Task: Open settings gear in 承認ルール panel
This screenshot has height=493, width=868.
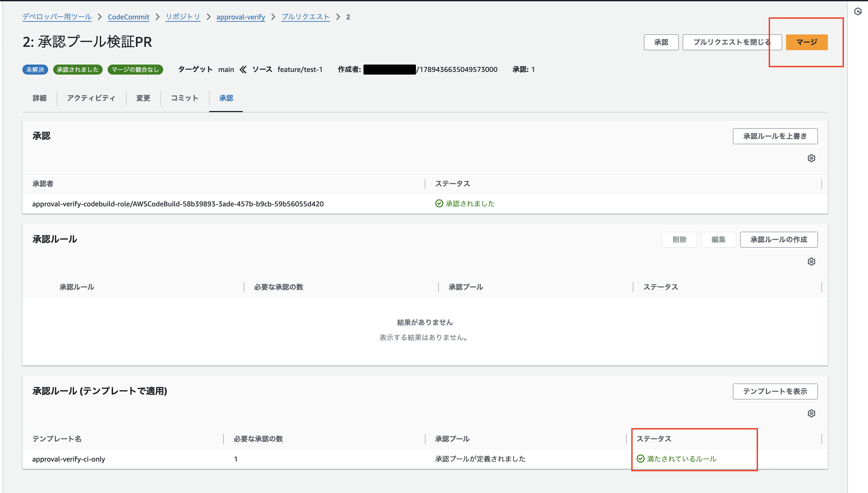Action: 811,262
